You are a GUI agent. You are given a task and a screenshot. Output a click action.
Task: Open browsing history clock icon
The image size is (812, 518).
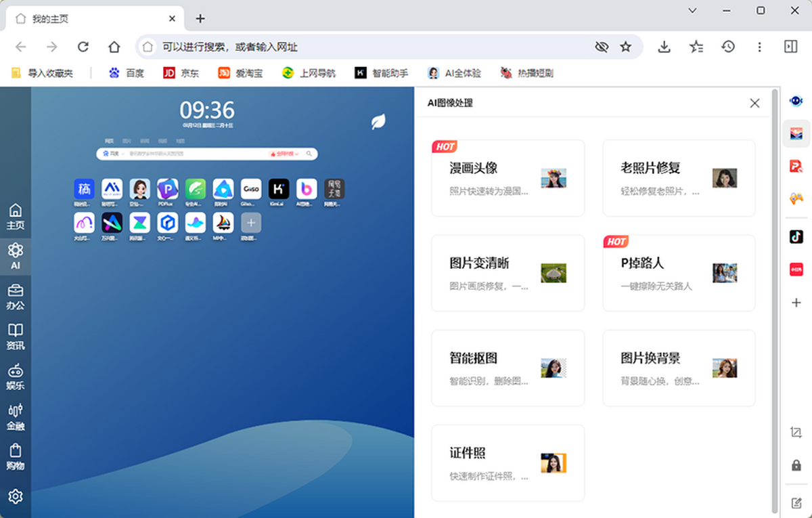coord(728,47)
